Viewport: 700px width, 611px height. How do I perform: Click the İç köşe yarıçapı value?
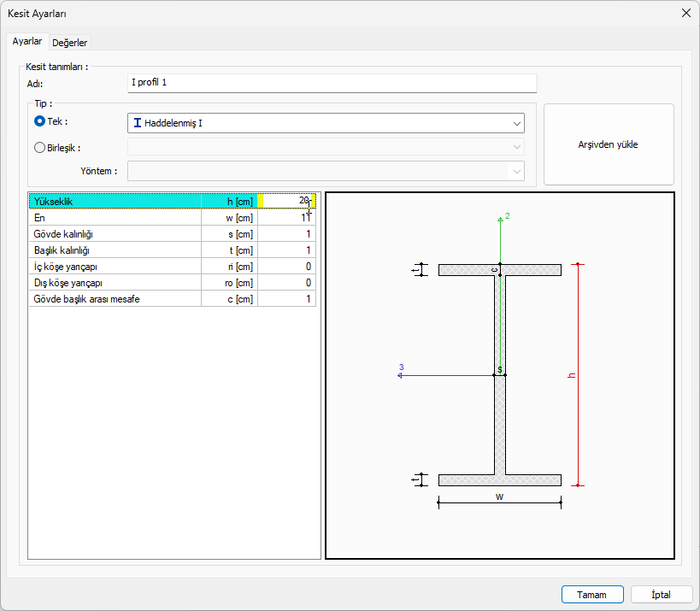286,266
